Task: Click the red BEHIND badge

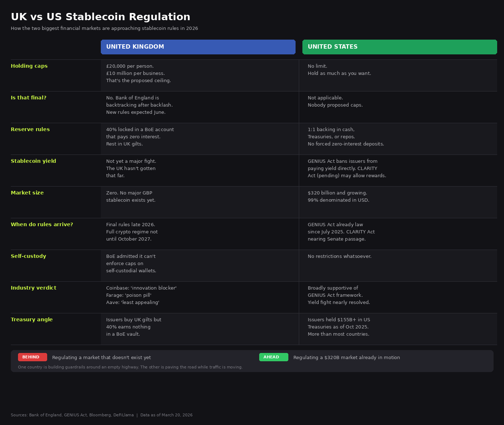Action: pos(32,357)
